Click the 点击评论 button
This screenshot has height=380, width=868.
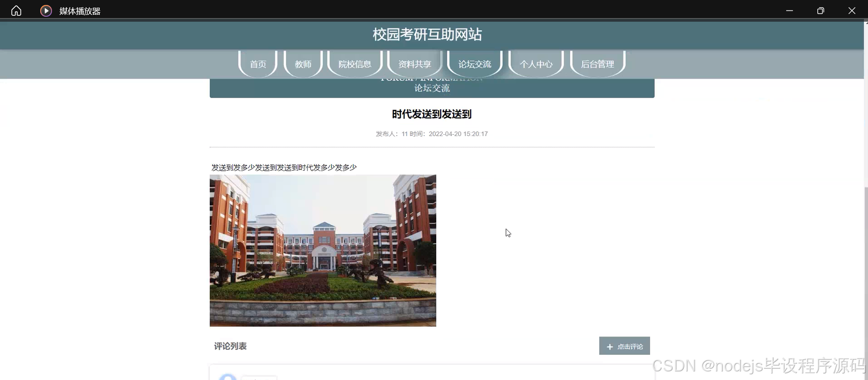point(624,346)
